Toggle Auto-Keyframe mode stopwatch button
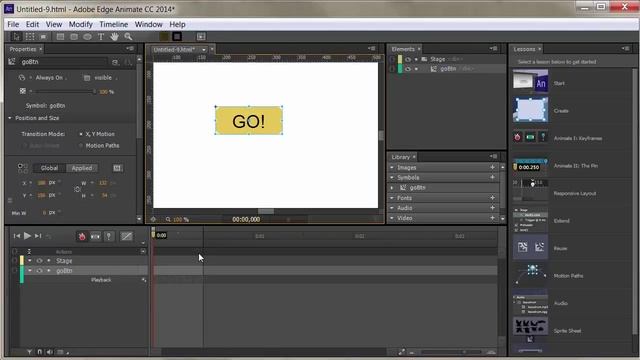This screenshot has height=360, width=640. pos(82,236)
